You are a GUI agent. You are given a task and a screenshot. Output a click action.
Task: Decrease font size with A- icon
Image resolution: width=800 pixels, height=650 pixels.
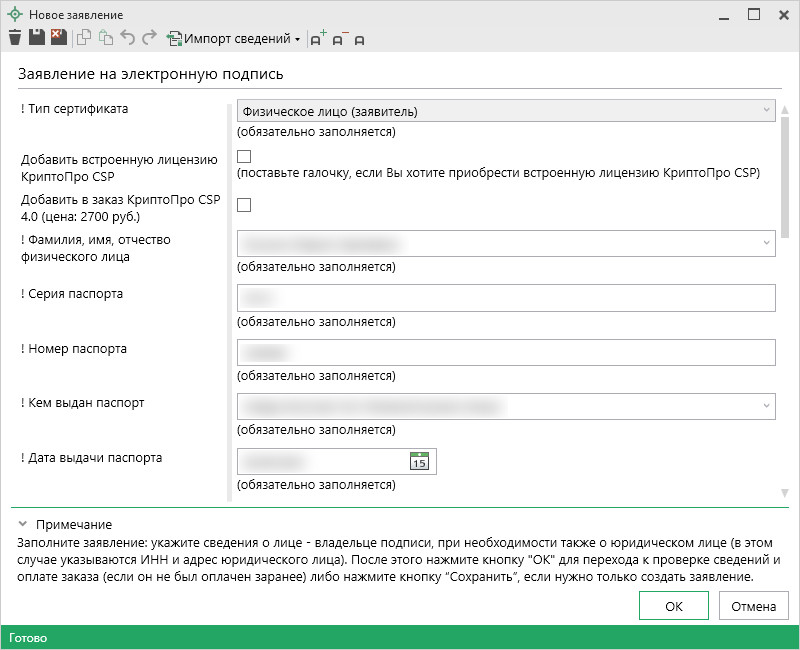(339, 39)
